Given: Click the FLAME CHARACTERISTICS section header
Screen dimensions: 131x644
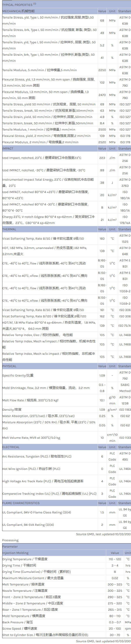Looking at the screenshot, I should click(21, 503).
